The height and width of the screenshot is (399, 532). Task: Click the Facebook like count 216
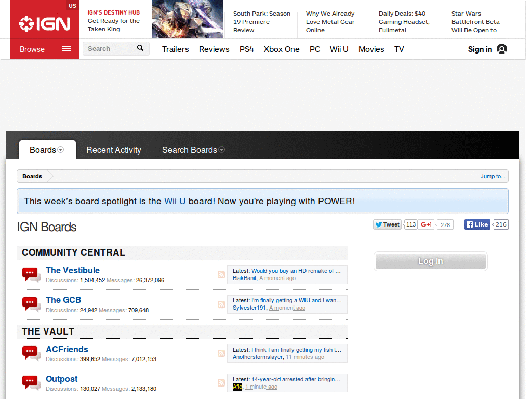click(501, 224)
